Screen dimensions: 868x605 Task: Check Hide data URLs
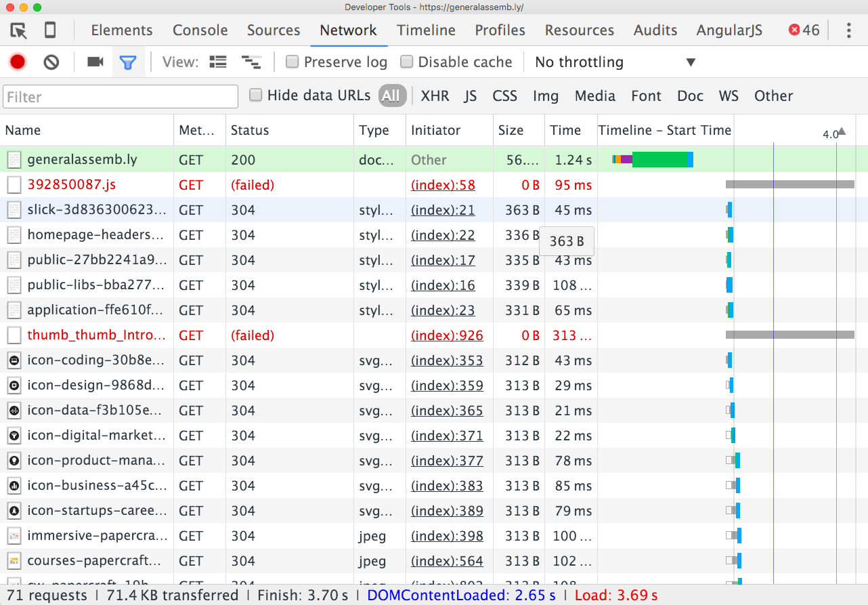point(256,95)
